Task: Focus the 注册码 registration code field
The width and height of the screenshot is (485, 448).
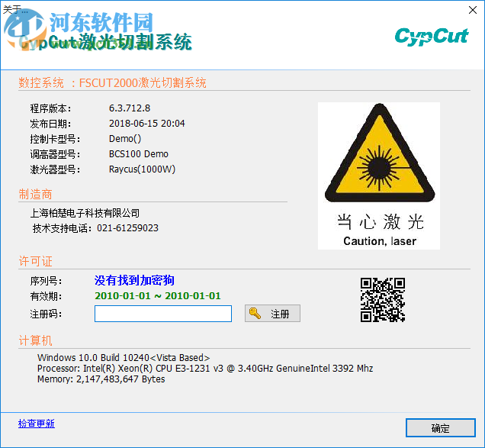Action: [x=163, y=314]
